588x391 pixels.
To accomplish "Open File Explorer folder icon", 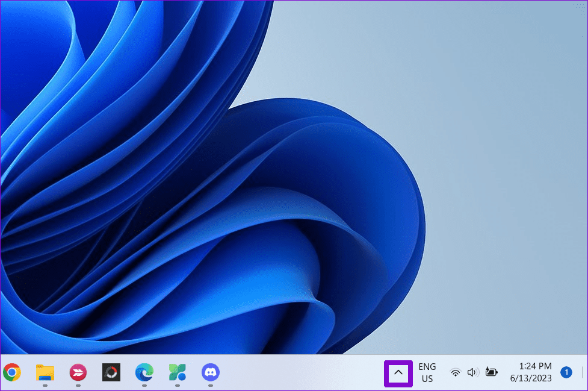I will 45,372.
